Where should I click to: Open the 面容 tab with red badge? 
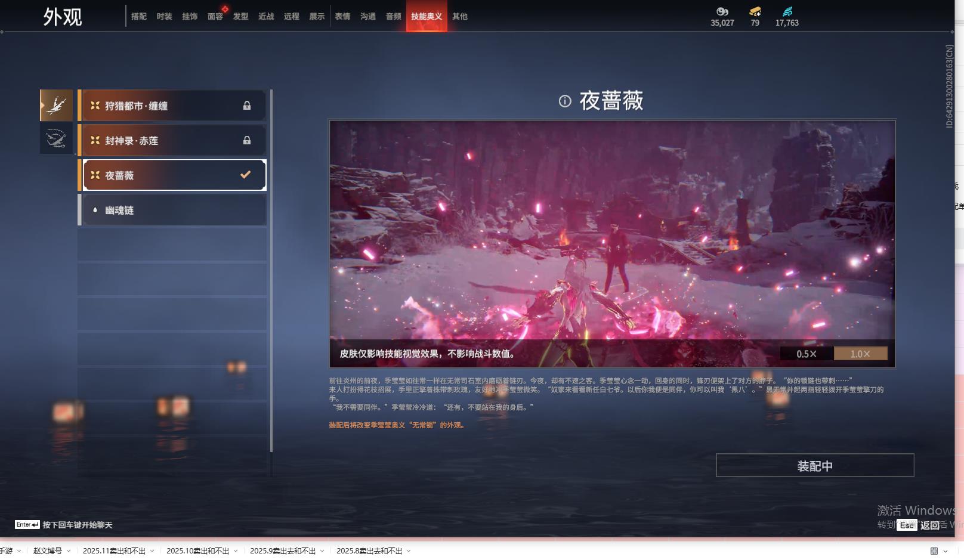[x=215, y=17]
